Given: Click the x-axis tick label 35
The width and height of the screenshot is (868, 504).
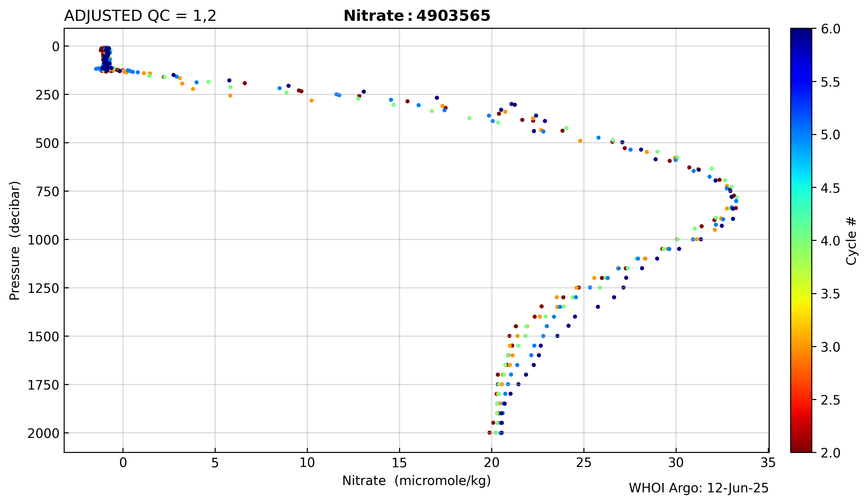Looking at the screenshot, I should click(768, 463).
